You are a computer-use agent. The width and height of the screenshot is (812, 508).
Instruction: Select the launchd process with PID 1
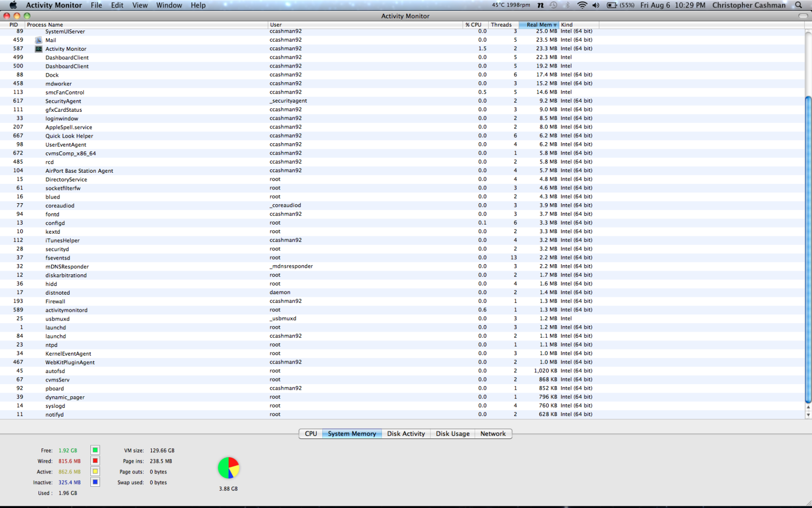(402, 327)
